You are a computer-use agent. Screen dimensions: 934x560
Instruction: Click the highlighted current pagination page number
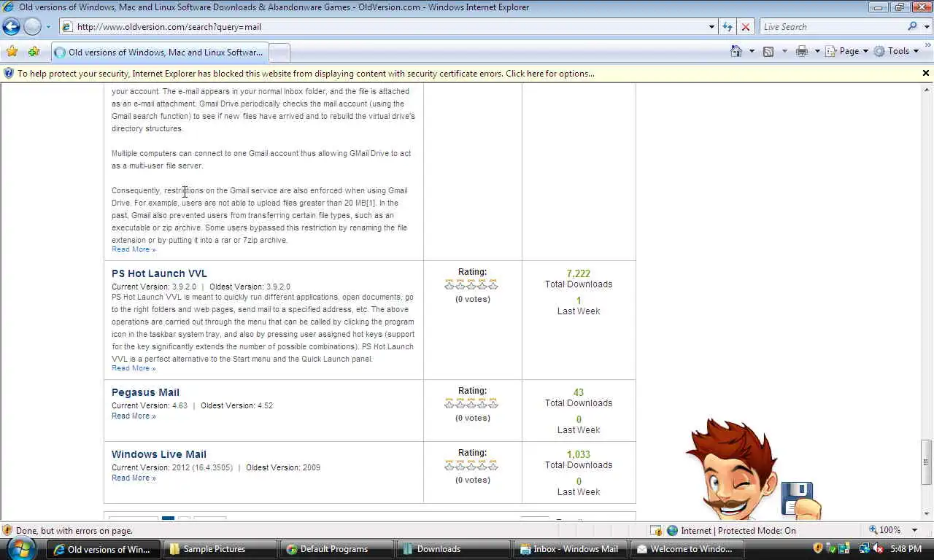point(168,520)
